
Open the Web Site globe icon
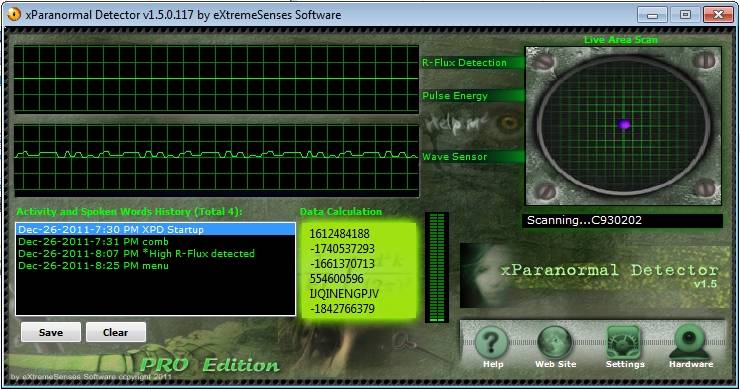(x=555, y=342)
